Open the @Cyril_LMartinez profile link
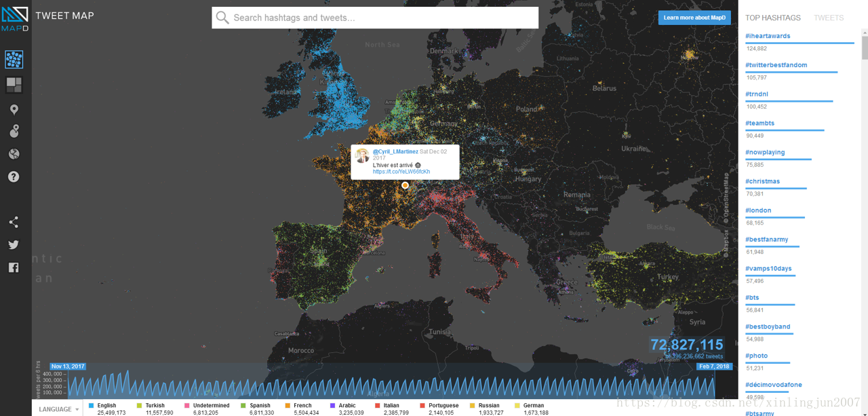Viewport: 868px width, 416px height. tap(395, 152)
